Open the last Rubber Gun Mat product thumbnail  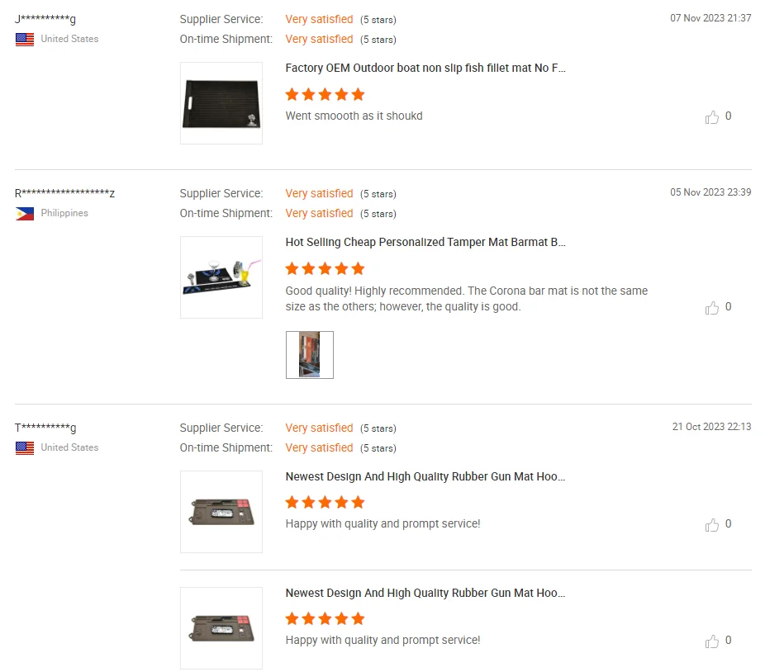[221, 628]
